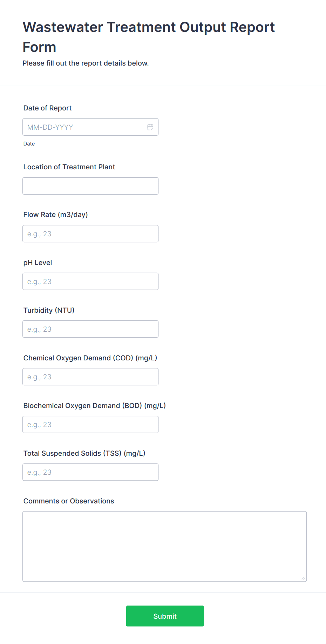Click the Flow Rate input box

pyautogui.click(x=90, y=233)
